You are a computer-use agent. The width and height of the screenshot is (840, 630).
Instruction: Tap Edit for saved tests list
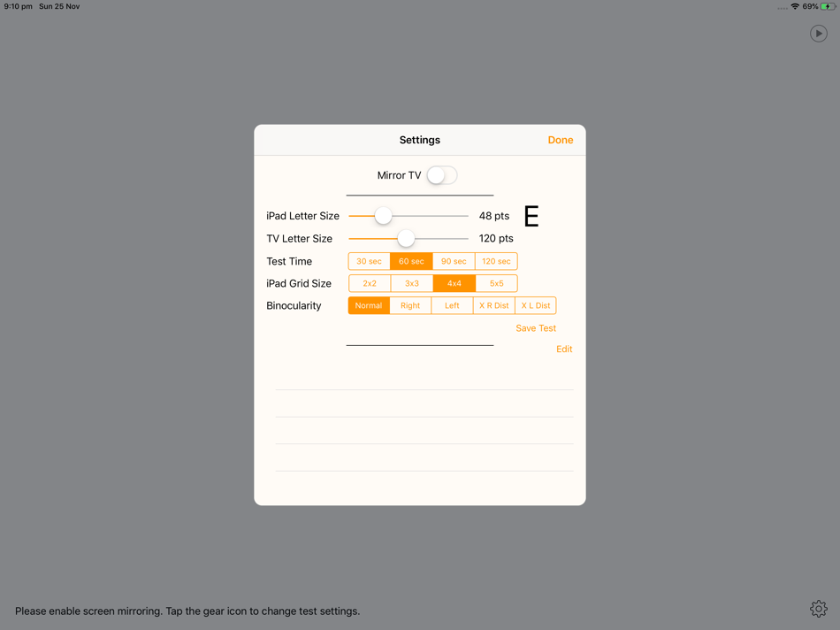564,349
